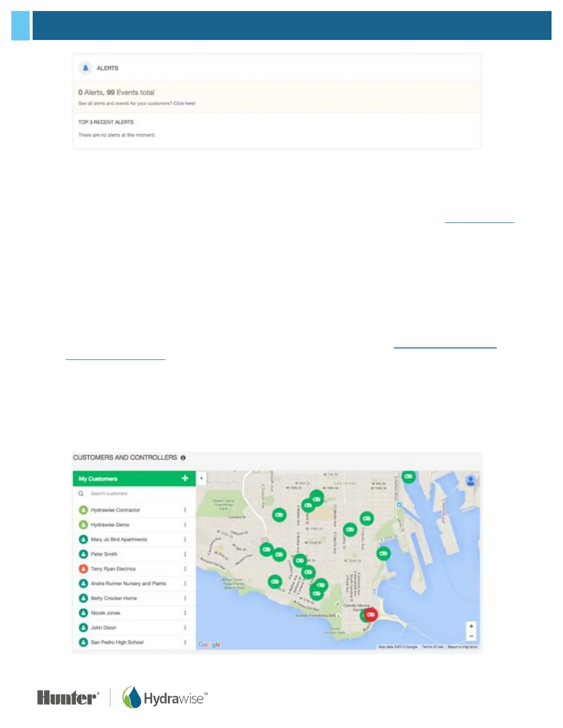Open options menu for San Pedro High School

[185, 643]
